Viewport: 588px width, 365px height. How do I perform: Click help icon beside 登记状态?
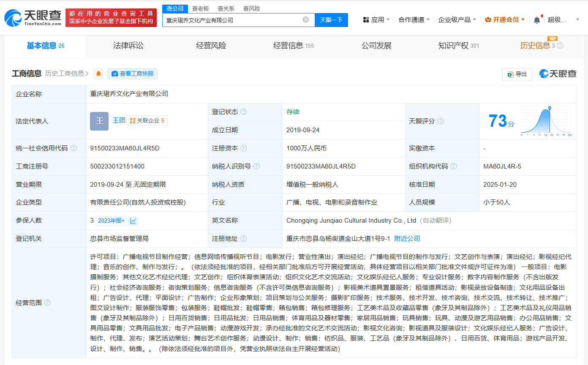tap(244, 112)
